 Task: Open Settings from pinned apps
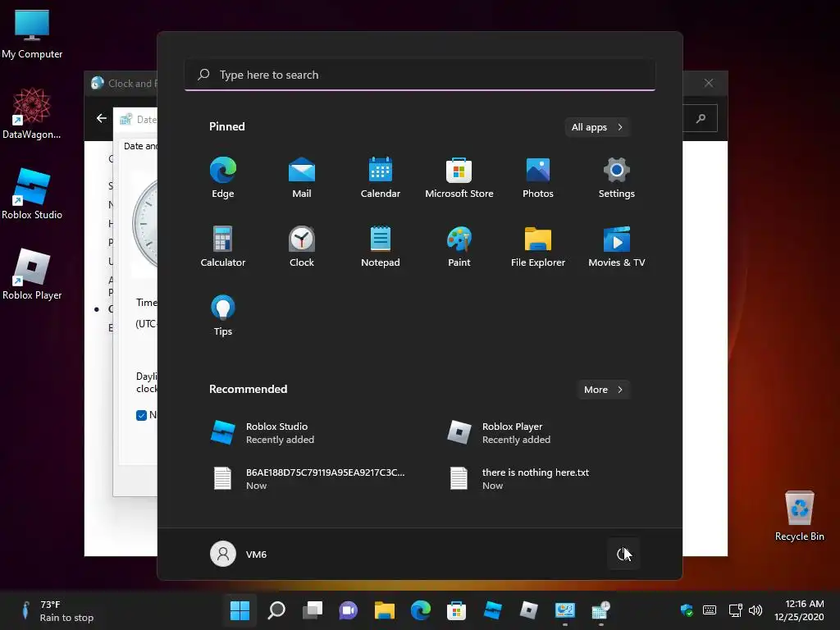[x=617, y=178]
